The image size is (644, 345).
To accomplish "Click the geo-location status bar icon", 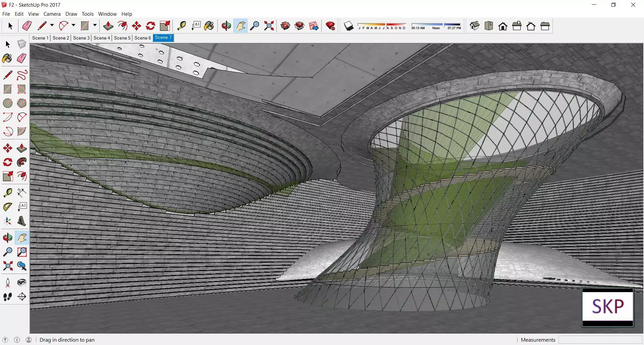I will coord(5,340).
